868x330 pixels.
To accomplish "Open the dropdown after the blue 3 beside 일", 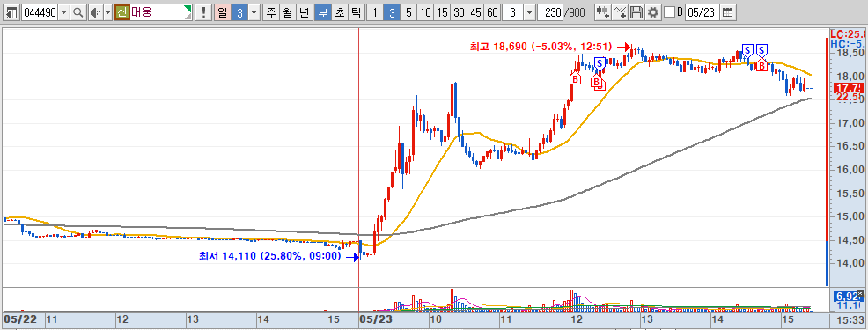I will (254, 12).
